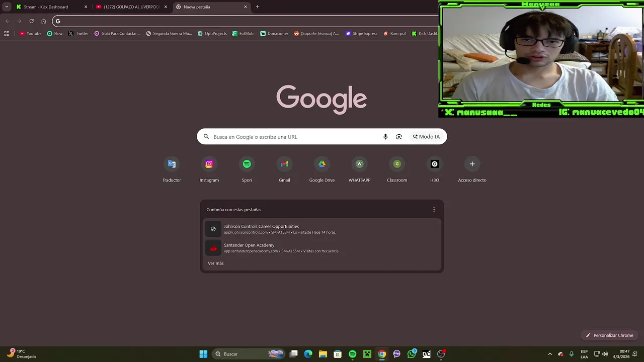The image size is (644, 362).
Task: Open the Flow bookmark
Action: tap(55, 34)
